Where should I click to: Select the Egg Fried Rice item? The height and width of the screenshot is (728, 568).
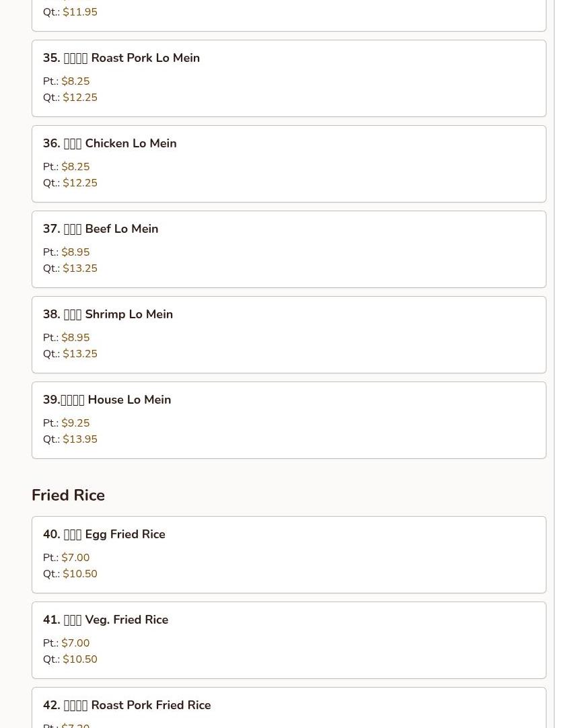289,555
